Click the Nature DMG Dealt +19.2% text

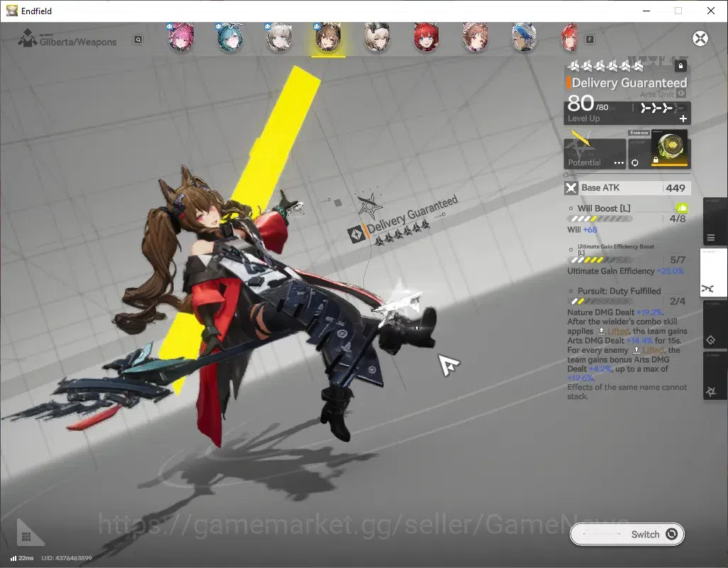pos(615,312)
